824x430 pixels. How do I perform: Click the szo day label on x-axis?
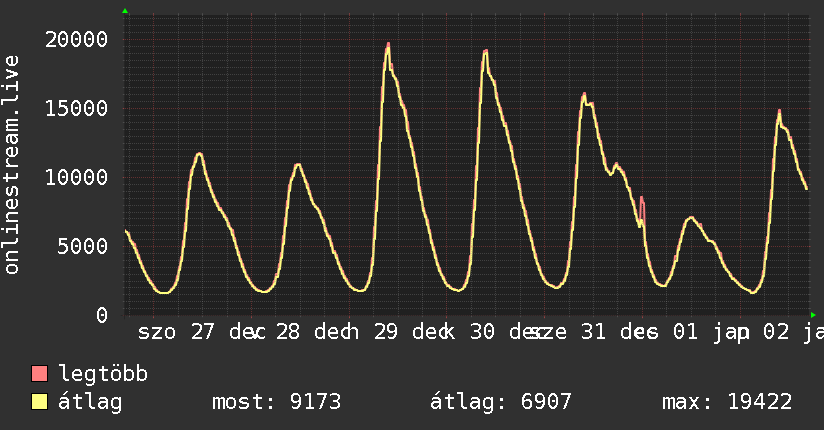pos(157,333)
